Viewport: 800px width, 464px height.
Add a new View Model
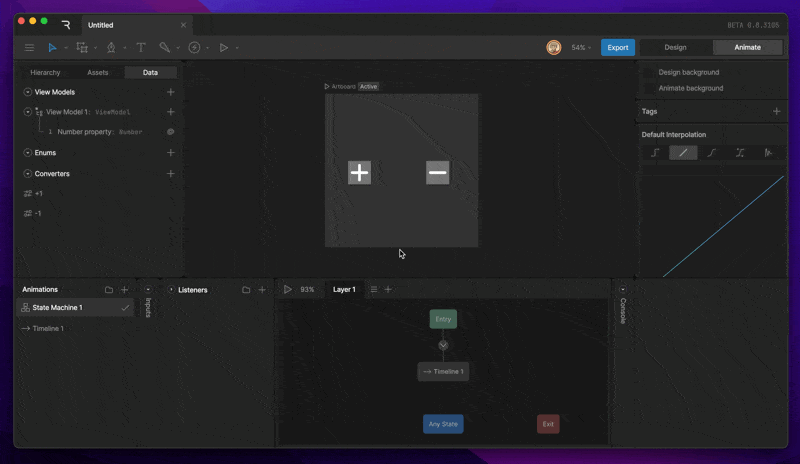(170, 92)
